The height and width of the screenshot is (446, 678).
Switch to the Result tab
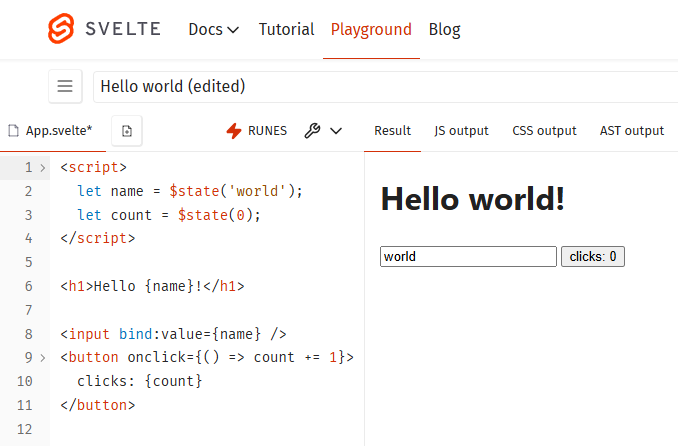392,131
